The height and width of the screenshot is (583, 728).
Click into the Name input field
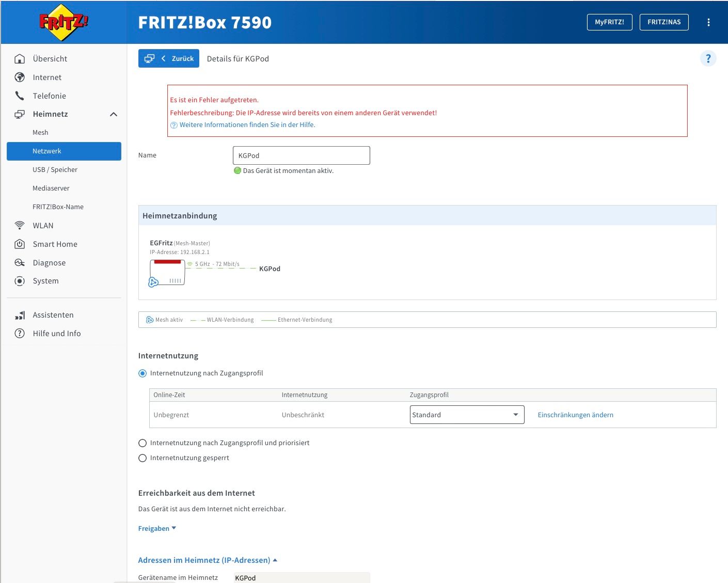pyautogui.click(x=302, y=155)
